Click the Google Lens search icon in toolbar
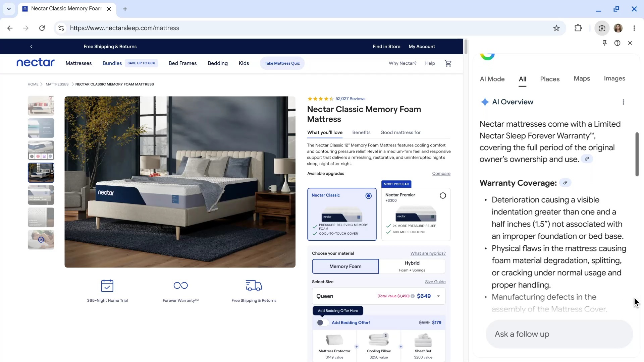Viewport: 644px width, 362px height. 602,28
